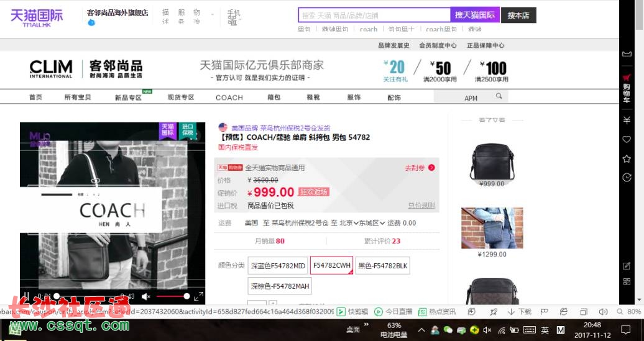644x341 pixels.
Task: Open the 配饰 accessories tab
Action: tap(394, 98)
